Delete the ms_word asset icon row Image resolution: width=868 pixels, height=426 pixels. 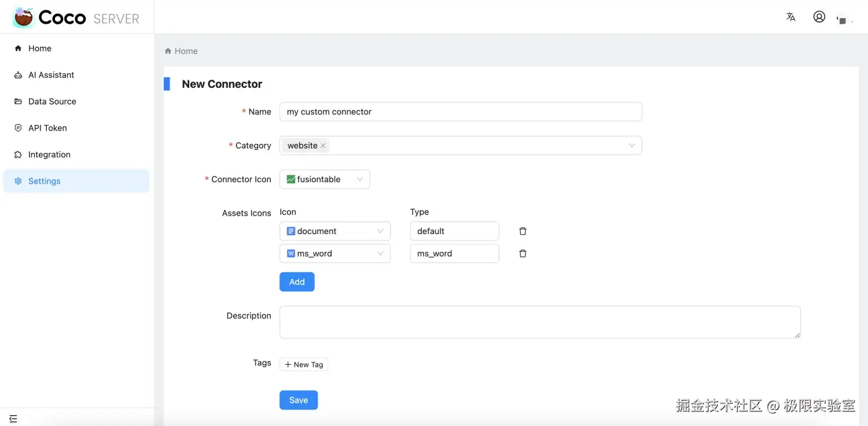point(523,254)
